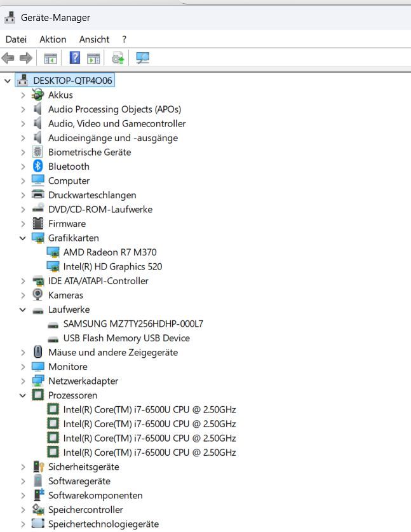
Task: Select the Bluetooth icon in device tree
Action: (x=37, y=167)
